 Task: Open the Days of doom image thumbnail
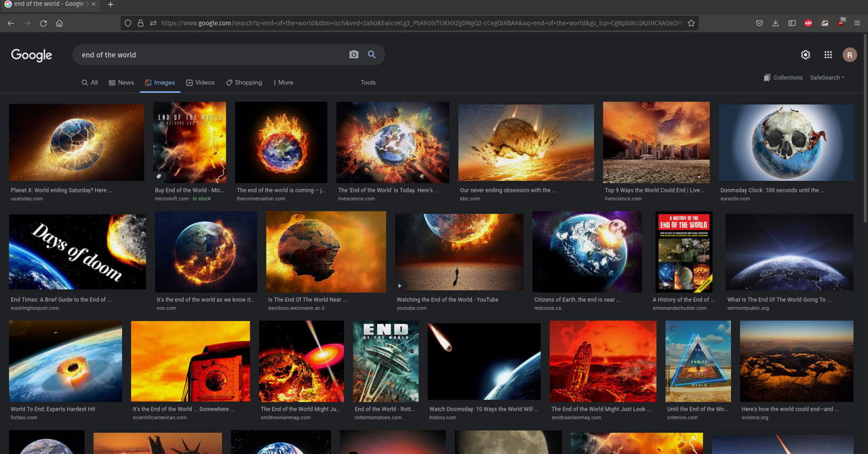pyautogui.click(x=77, y=251)
